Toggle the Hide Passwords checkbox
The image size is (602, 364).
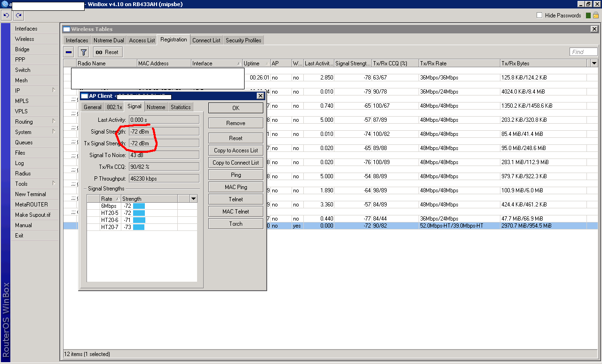click(539, 16)
